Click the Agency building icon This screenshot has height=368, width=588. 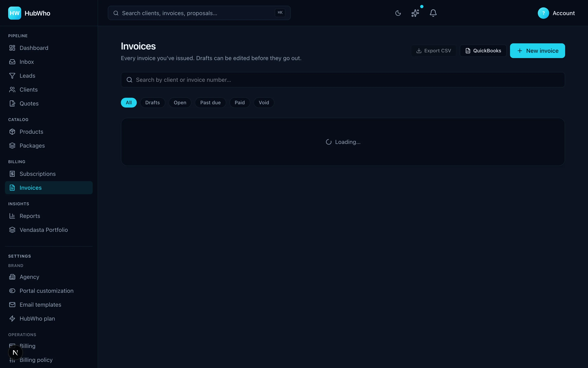pos(12,277)
